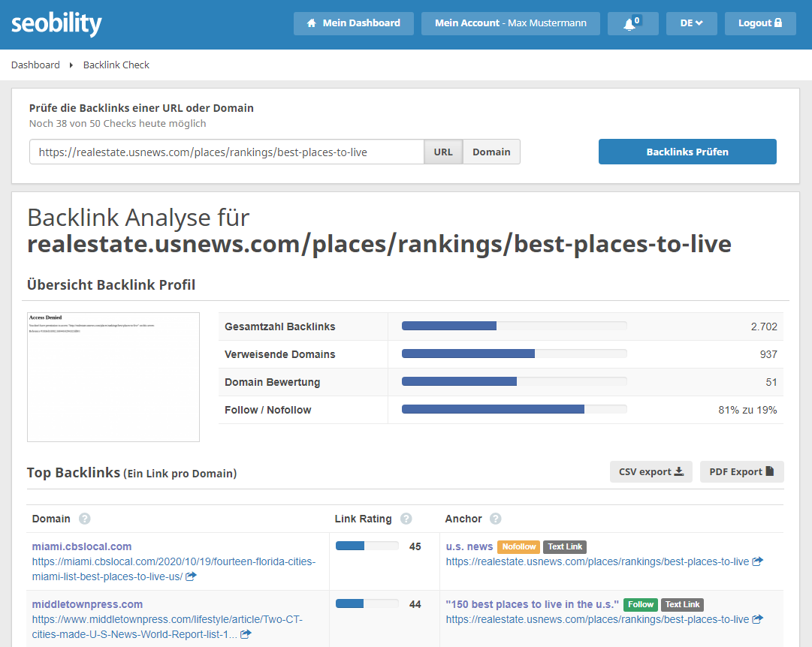Image resolution: width=812 pixels, height=647 pixels.
Task: Click 'Domain' column header in table
Action: 51,519
